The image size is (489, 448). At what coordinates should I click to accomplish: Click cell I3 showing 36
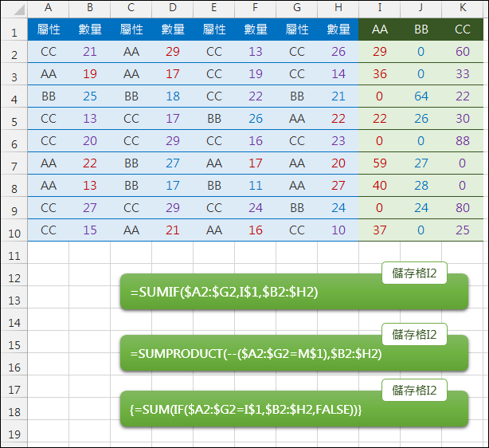[x=380, y=74]
